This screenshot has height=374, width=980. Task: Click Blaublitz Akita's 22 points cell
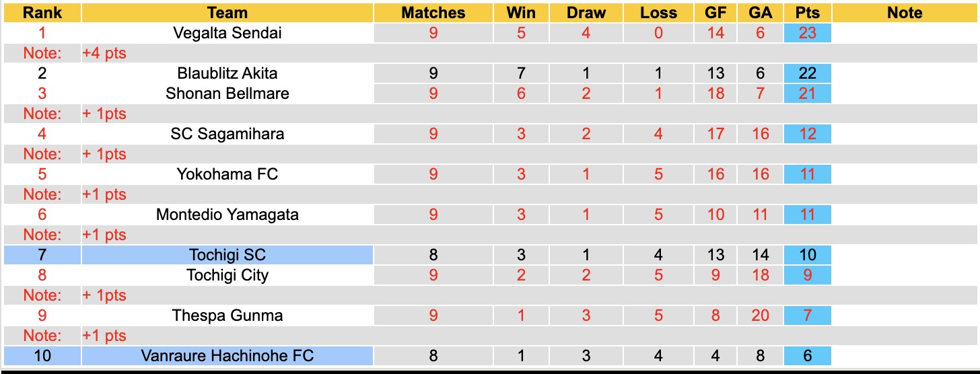807,73
